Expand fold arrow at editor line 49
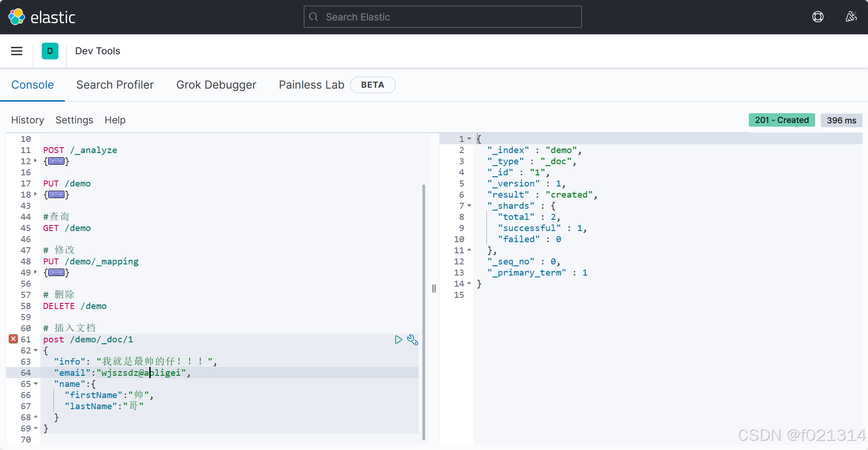The height and width of the screenshot is (450, 868). click(35, 272)
